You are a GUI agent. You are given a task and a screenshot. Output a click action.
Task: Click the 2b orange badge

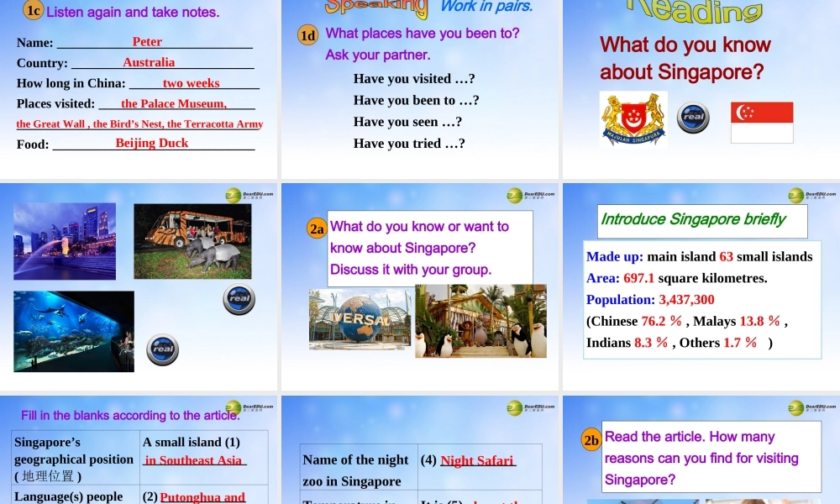pos(591,439)
